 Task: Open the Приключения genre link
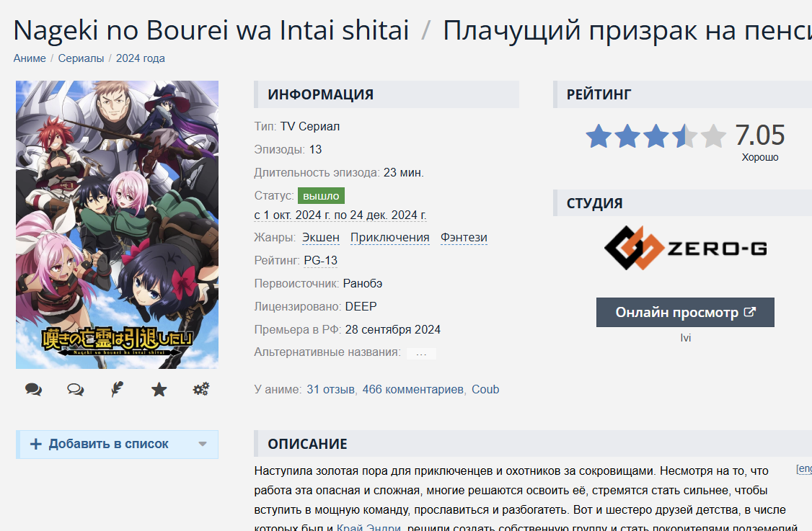click(x=390, y=238)
